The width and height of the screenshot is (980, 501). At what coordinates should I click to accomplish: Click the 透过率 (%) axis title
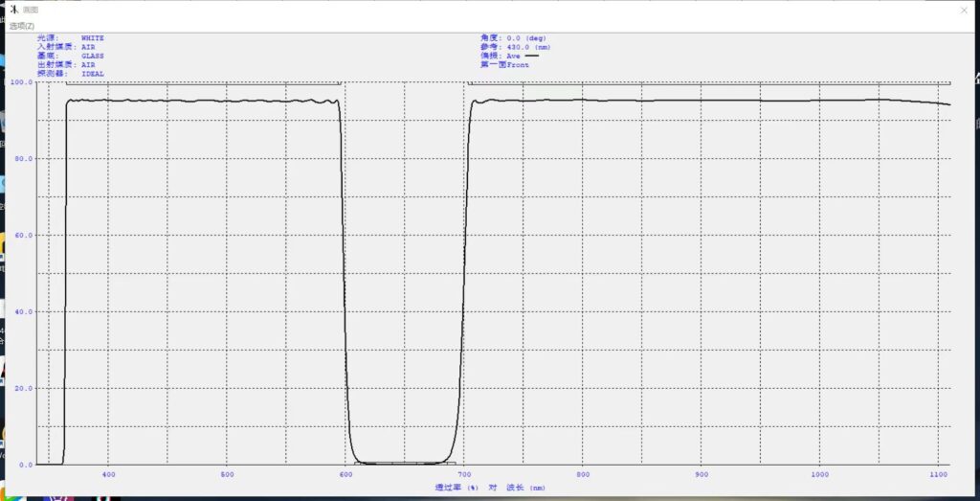[x=457, y=488]
